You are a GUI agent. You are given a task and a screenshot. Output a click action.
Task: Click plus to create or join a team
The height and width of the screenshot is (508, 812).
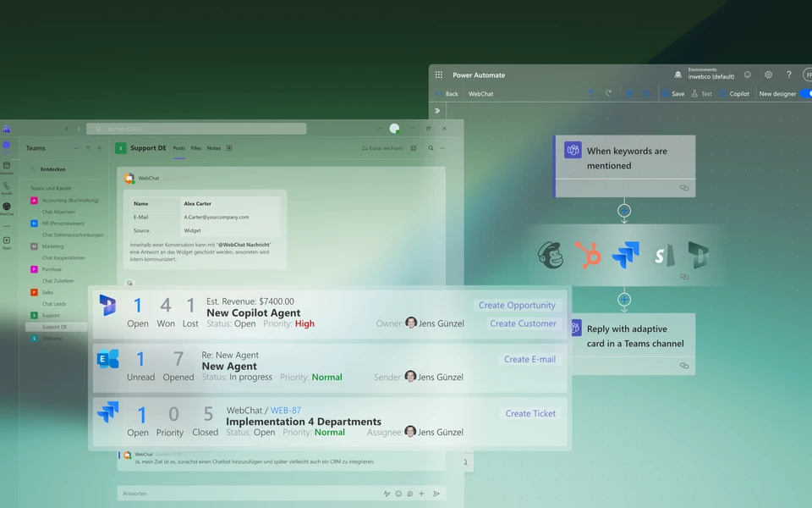pyautogui.click(x=100, y=148)
